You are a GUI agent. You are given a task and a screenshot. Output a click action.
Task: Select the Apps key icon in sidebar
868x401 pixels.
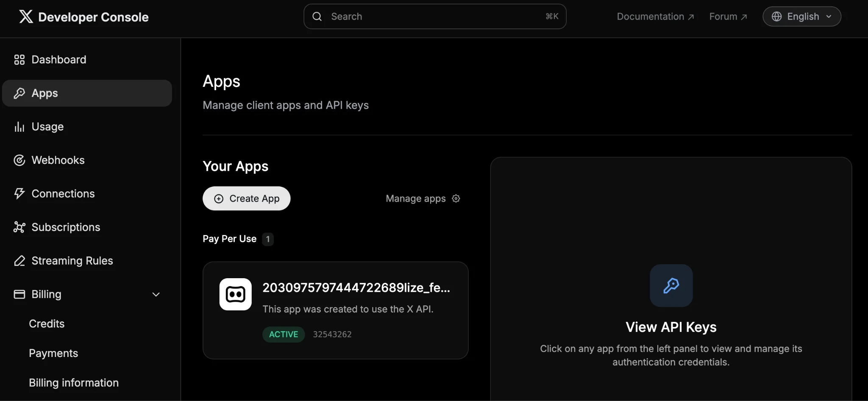click(x=19, y=93)
